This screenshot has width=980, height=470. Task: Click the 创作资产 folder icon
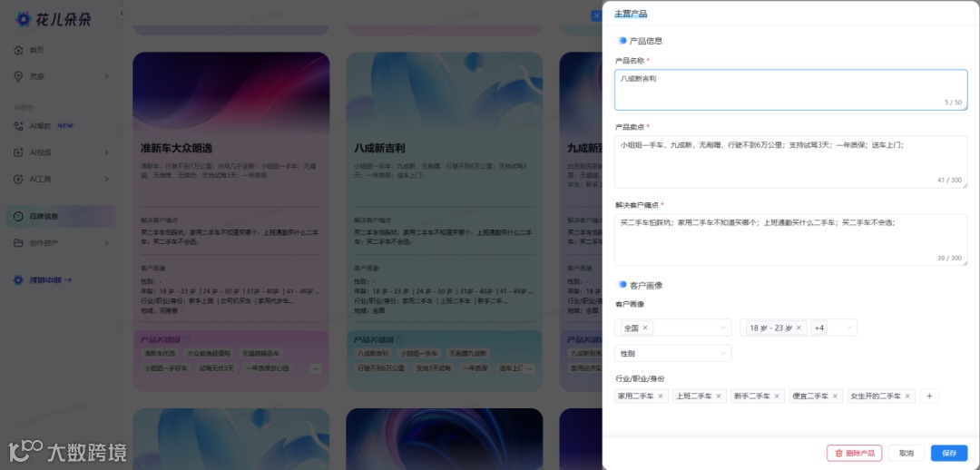(x=19, y=242)
